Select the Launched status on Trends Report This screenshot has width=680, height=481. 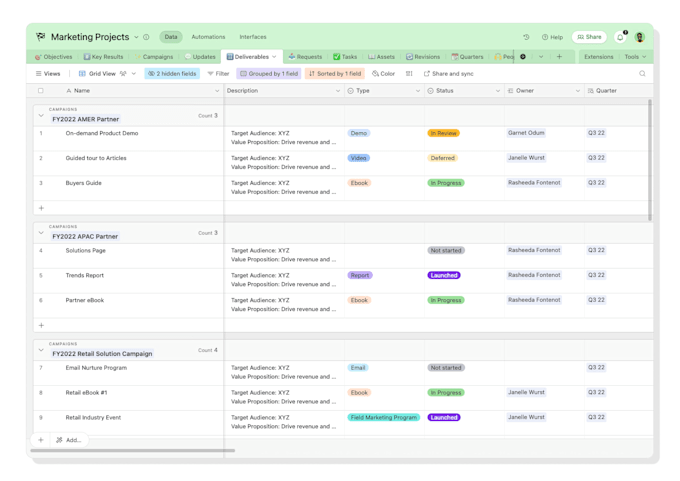click(444, 275)
